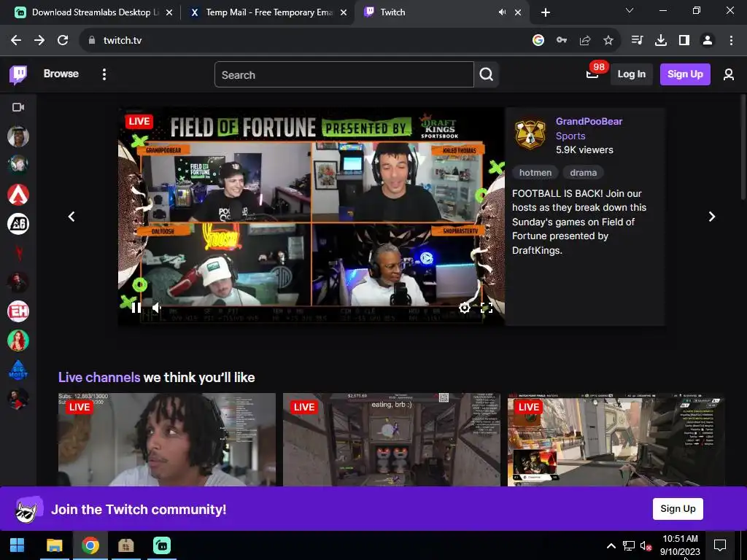Show next featured stream with right arrow

712,217
